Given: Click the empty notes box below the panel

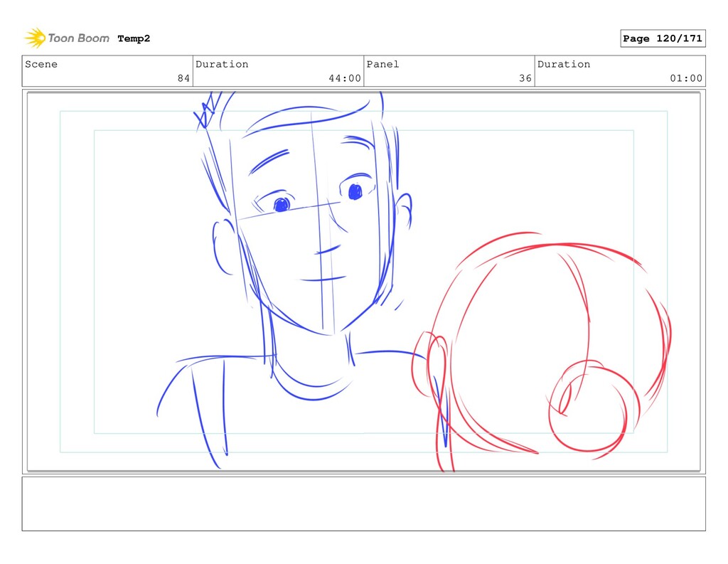Looking at the screenshot, I should coord(363,504).
